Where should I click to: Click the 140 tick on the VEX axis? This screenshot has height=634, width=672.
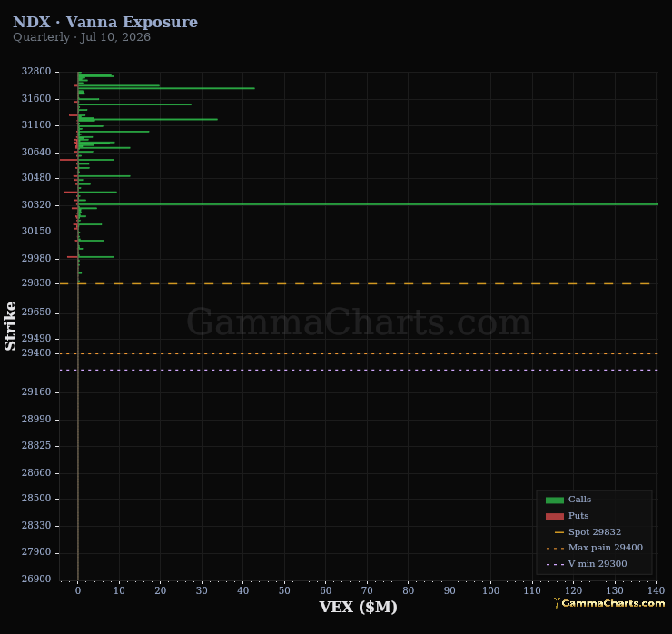[x=657, y=590]
